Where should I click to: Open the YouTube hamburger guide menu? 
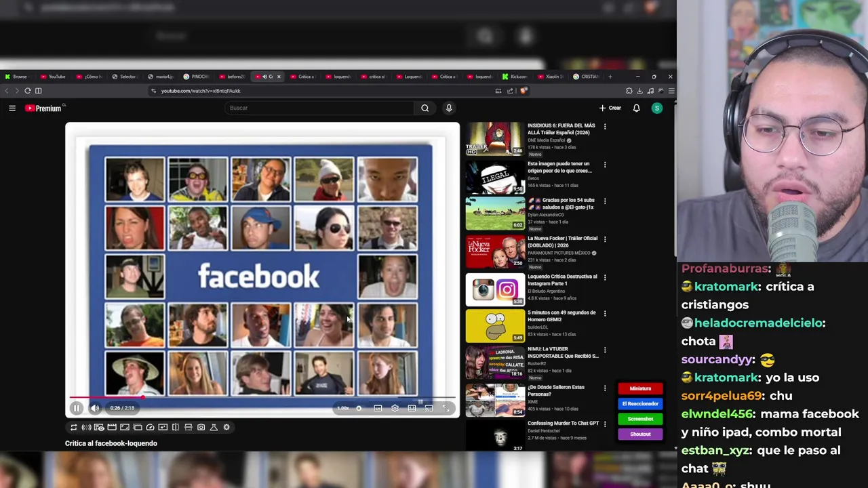click(x=12, y=108)
